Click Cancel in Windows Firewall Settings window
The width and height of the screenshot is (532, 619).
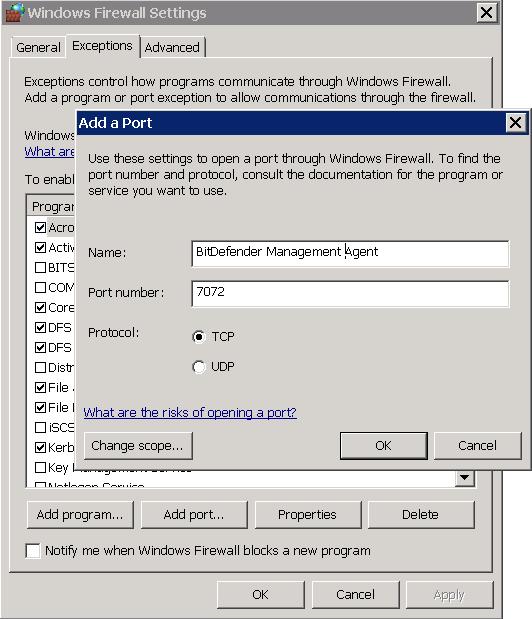point(356,595)
